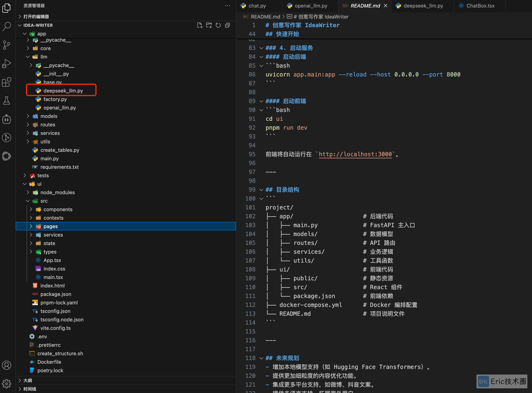This screenshot has height=393, width=532.
Task: Open the Search view in activity bar
Action: click(x=6, y=26)
